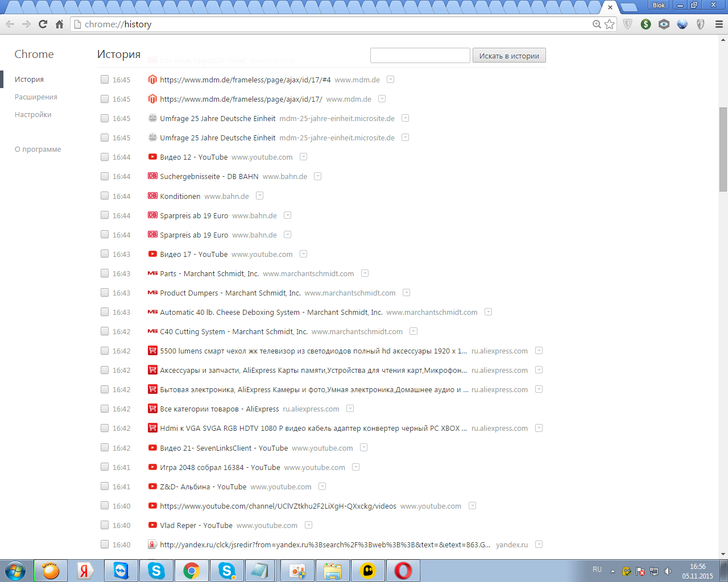
Task: Expand options for Suchergebnisseite - DB BAHN
Action: pyautogui.click(x=318, y=176)
